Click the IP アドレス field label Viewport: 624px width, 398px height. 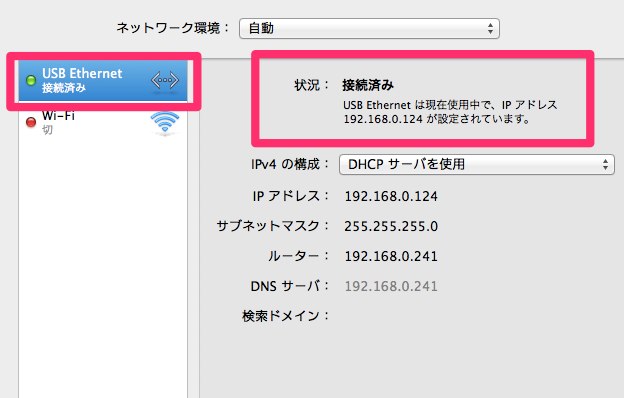tap(291, 196)
